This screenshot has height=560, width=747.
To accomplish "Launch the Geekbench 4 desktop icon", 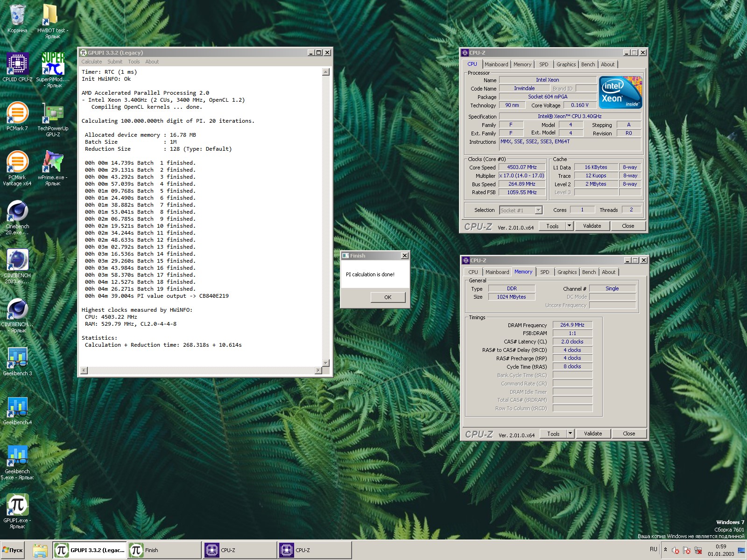I will coord(17,411).
